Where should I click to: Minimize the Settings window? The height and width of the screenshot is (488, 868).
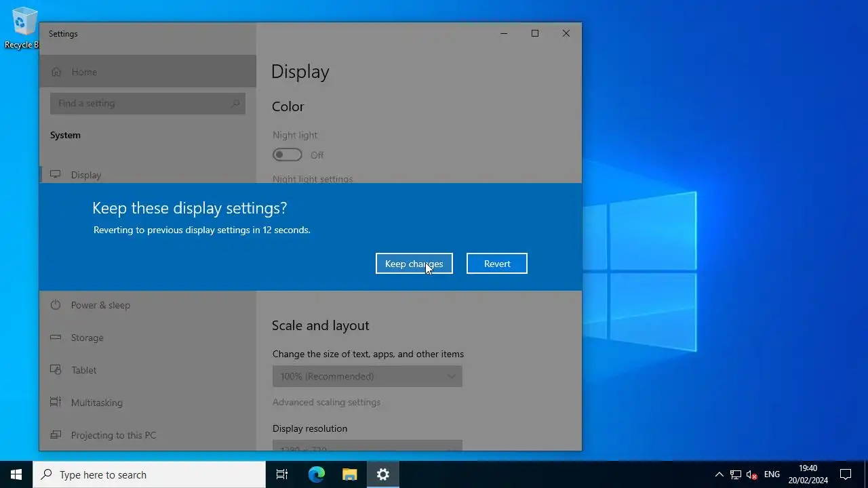click(504, 33)
